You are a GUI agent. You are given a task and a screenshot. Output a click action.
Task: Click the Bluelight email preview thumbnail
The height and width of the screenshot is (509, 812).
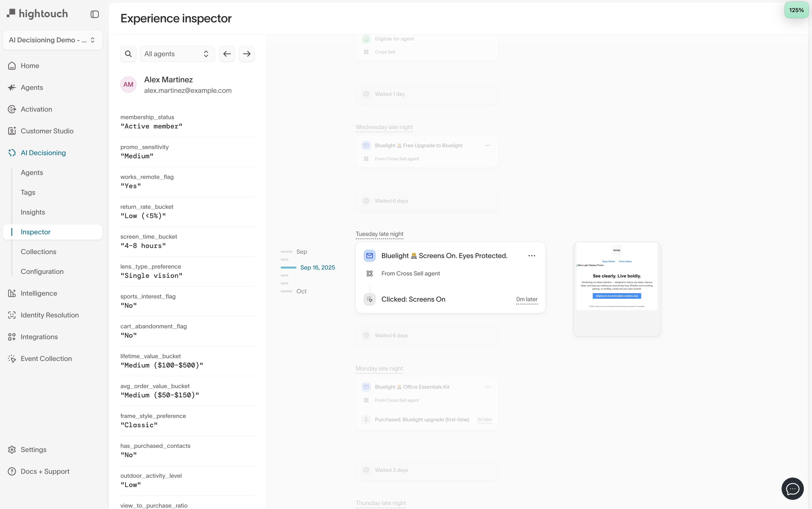click(617, 289)
